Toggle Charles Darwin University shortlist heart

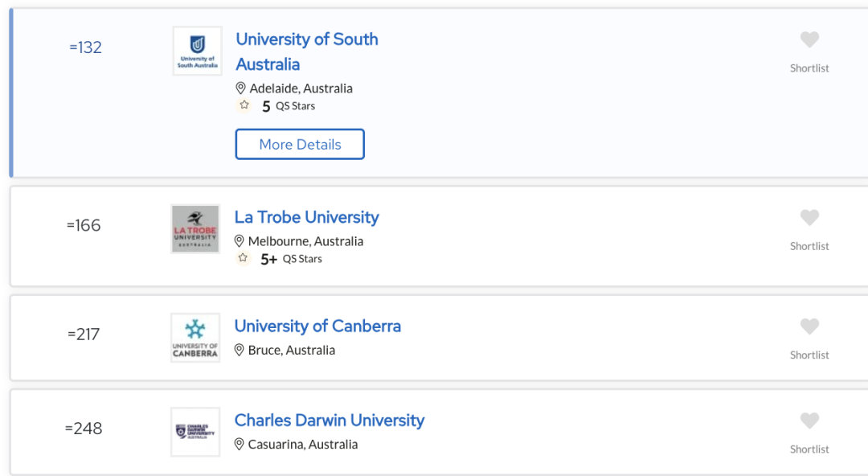809,420
